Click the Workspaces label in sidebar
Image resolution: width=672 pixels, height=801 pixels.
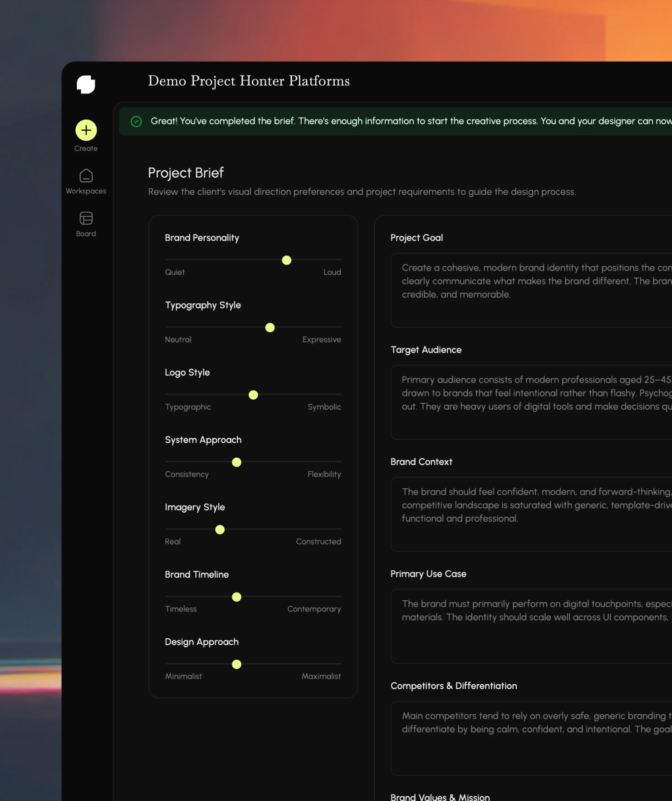86,191
